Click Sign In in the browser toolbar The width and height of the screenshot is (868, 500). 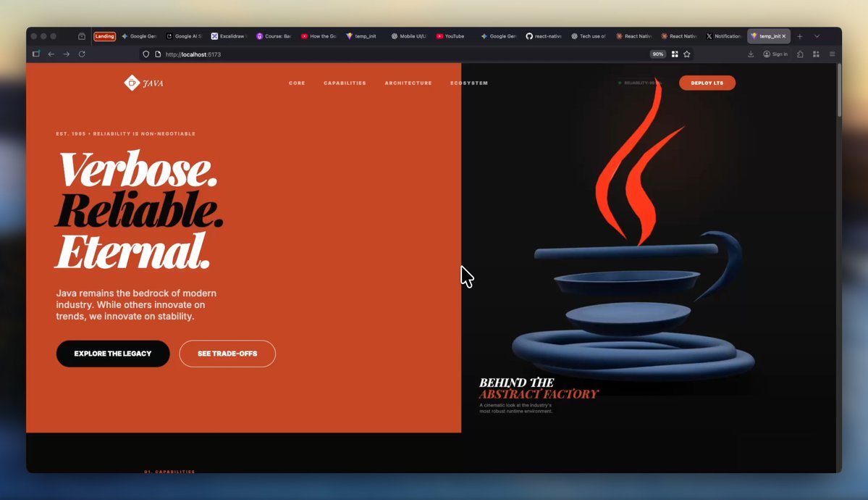tap(775, 54)
